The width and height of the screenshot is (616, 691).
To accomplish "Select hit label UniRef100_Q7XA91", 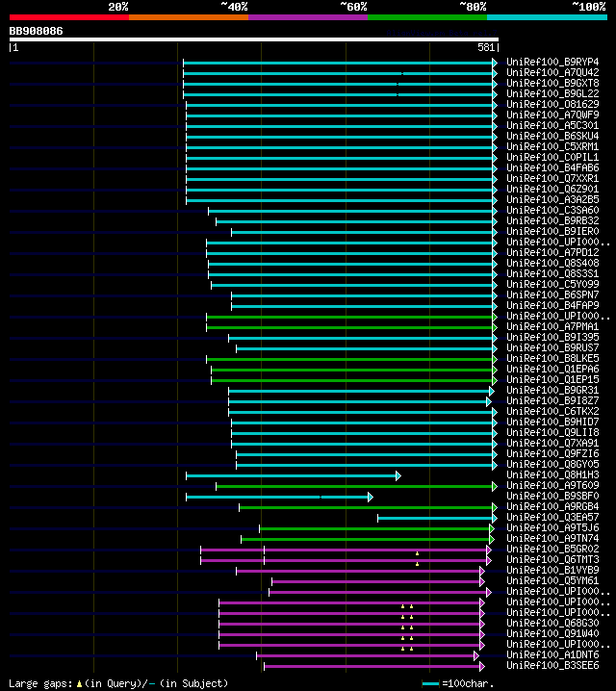I will click(x=552, y=443).
